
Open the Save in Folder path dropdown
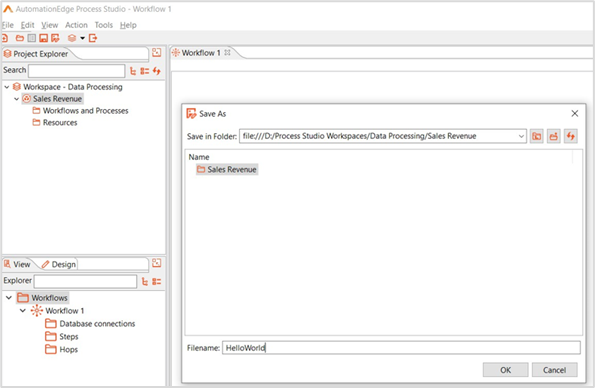(521, 136)
